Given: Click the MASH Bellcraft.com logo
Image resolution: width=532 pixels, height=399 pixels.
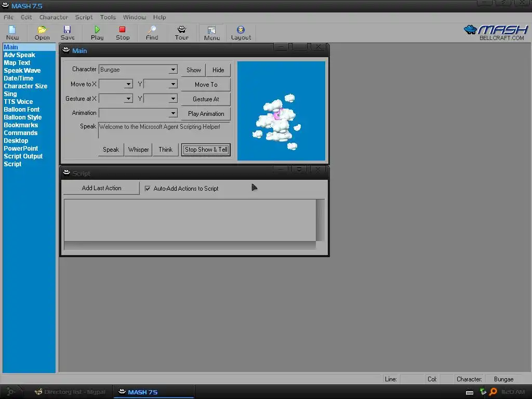Looking at the screenshot, I should pyautogui.click(x=495, y=33).
